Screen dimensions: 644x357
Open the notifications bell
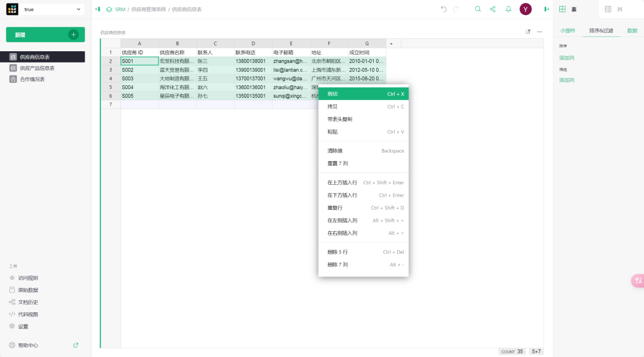[x=509, y=9]
